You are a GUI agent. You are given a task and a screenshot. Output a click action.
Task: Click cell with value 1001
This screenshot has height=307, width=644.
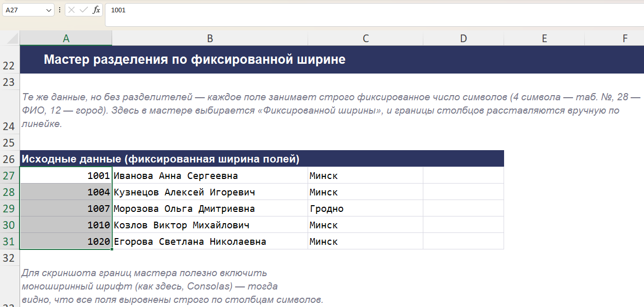point(66,175)
